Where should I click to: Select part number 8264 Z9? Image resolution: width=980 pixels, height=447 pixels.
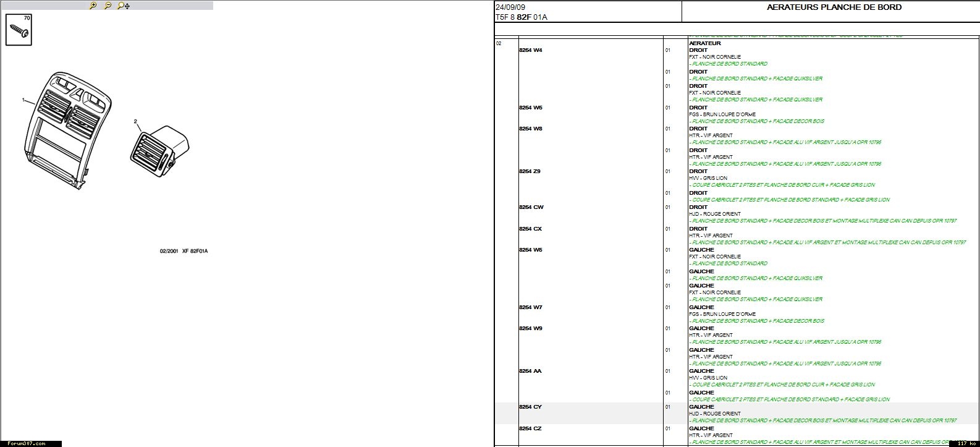click(530, 171)
